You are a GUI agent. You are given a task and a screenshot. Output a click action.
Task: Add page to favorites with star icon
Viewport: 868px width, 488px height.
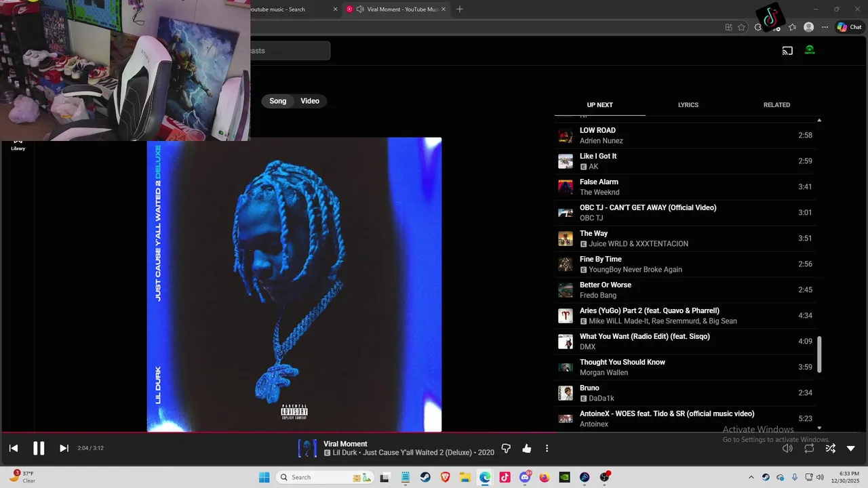(741, 27)
